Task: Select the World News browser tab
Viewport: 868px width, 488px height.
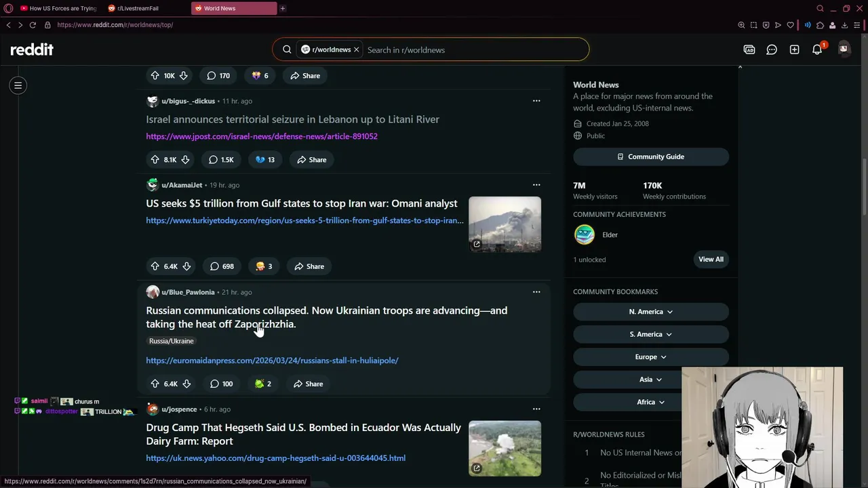Action: tap(234, 8)
